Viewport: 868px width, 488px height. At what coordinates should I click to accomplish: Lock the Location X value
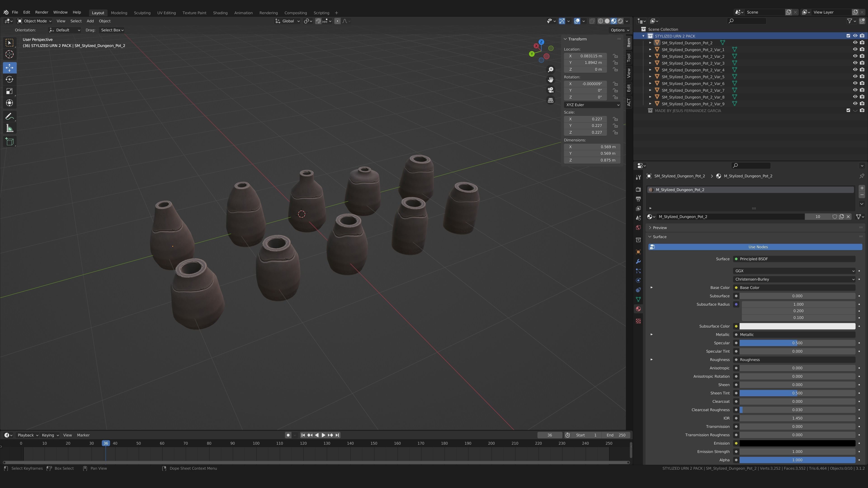click(x=615, y=56)
